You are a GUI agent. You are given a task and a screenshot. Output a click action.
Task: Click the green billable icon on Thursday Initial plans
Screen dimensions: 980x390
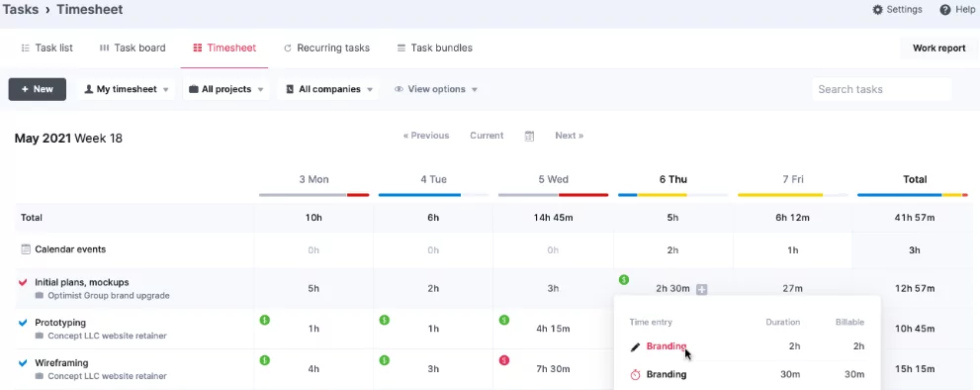[624, 280]
